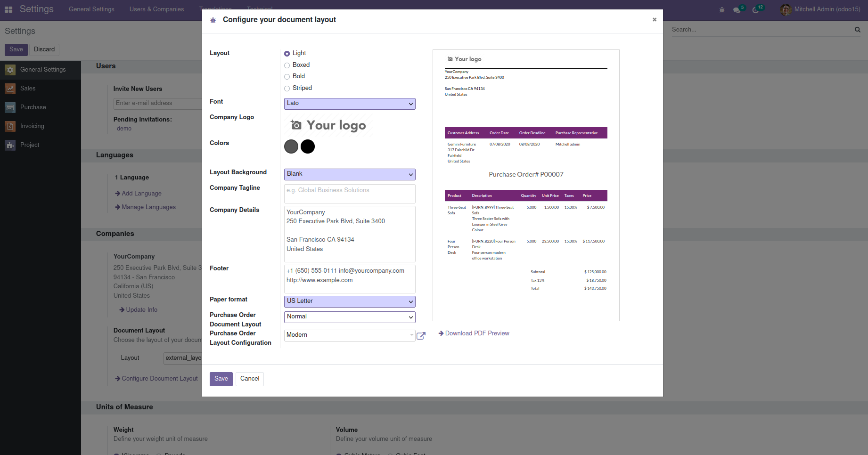Image resolution: width=868 pixels, height=455 pixels.
Task: Open the conversations chat icon
Action: tap(737, 10)
